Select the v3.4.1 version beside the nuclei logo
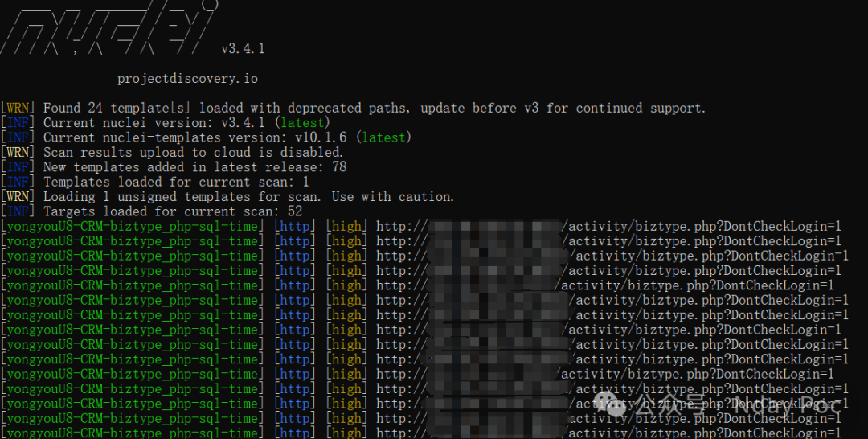 [x=243, y=49]
